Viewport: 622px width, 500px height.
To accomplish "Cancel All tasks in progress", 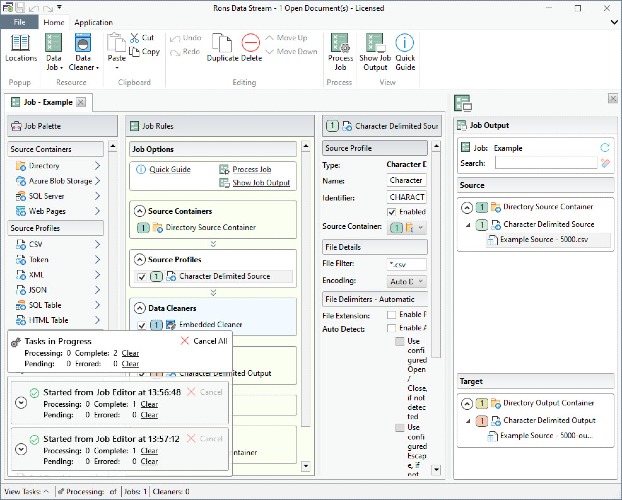I will (204, 341).
